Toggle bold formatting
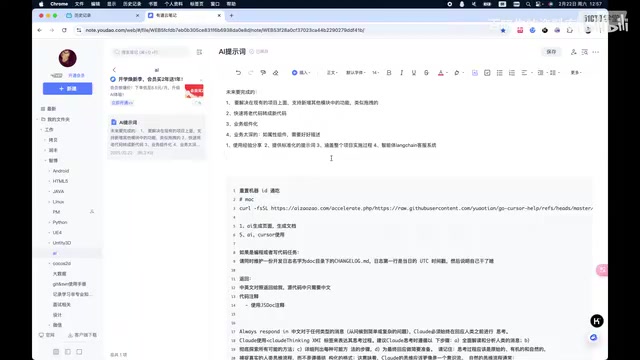Image resolution: width=640 pixels, height=360 pixels. tap(389, 73)
